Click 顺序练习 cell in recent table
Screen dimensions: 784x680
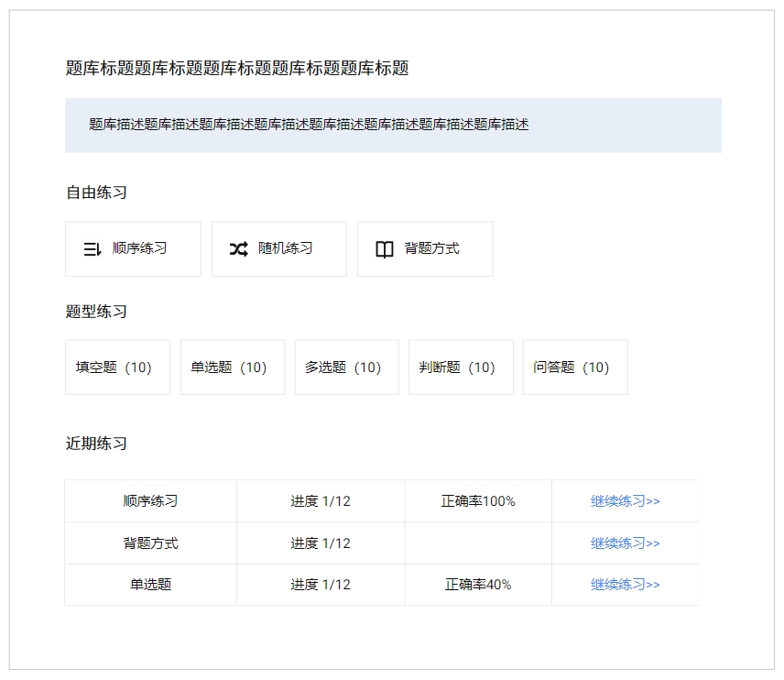point(150,501)
